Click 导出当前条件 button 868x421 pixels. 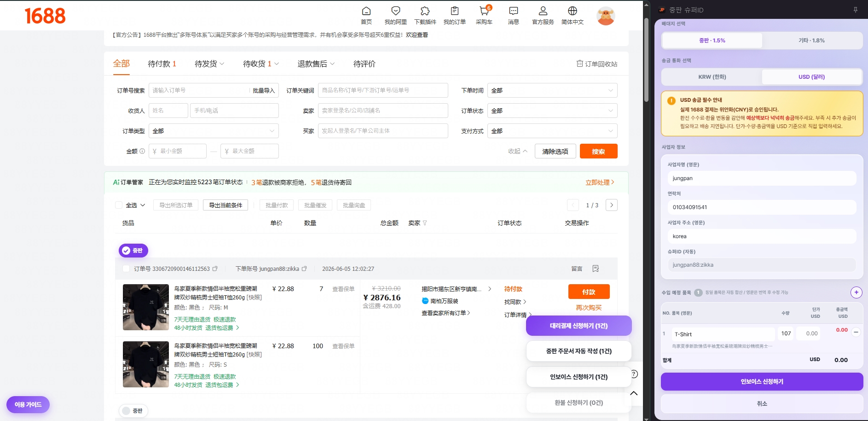[226, 205]
